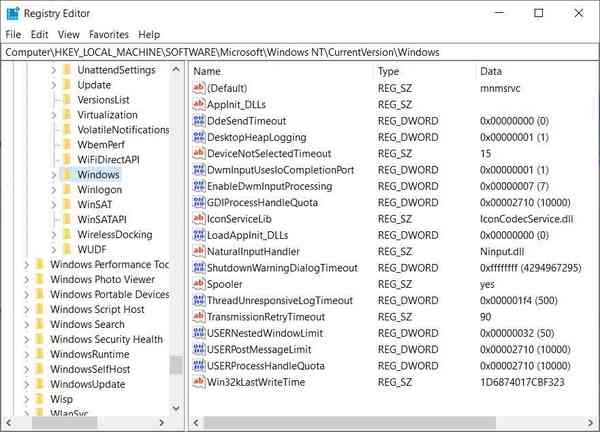Open the File menu

[x=13, y=34]
